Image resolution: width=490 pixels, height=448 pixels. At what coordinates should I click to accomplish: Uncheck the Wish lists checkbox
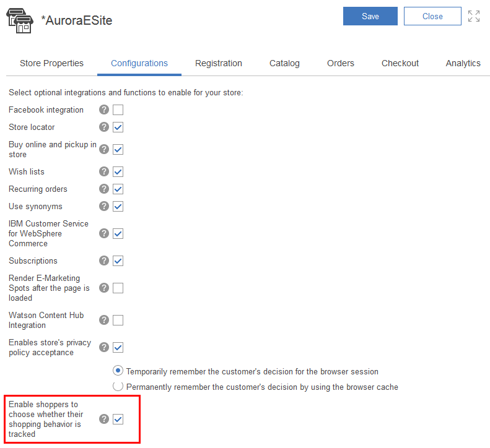tap(118, 171)
